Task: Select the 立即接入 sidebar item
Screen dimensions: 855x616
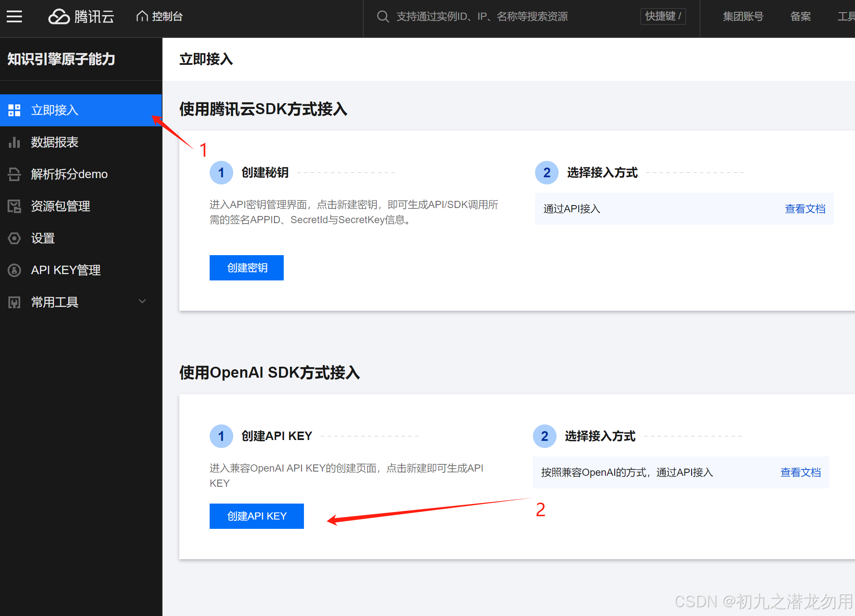Action: tap(55, 110)
